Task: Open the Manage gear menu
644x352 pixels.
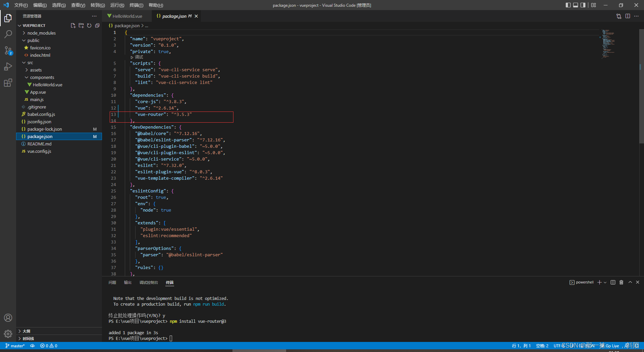Action: [x=8, y=334]
